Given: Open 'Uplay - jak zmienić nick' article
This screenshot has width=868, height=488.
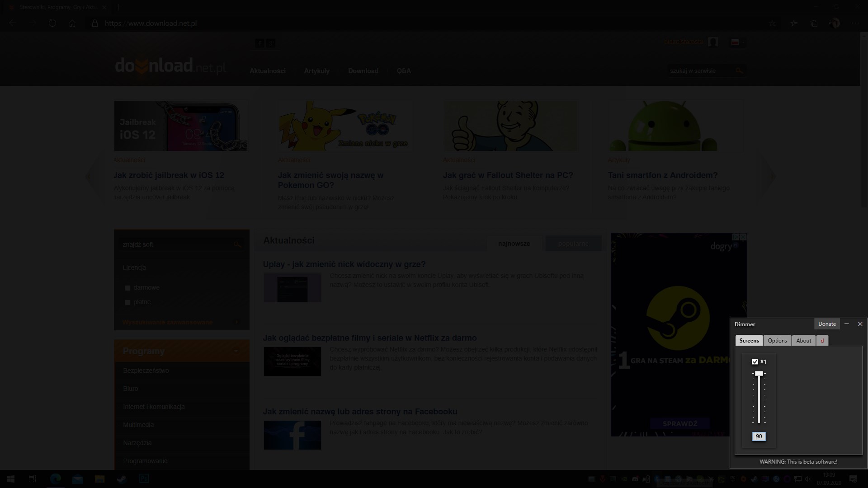Looking at the screenshot, I should [x=344, y=264].
